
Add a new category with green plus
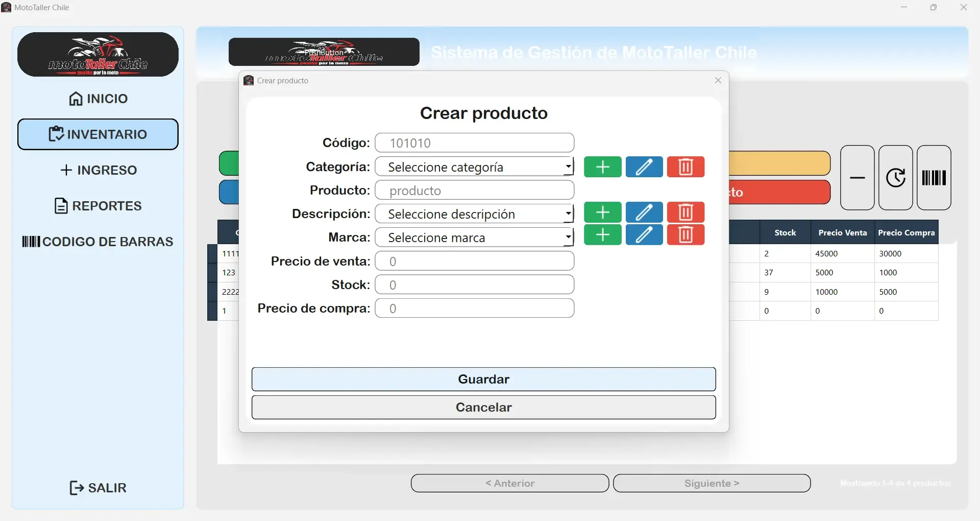click(x=602, y=167)
